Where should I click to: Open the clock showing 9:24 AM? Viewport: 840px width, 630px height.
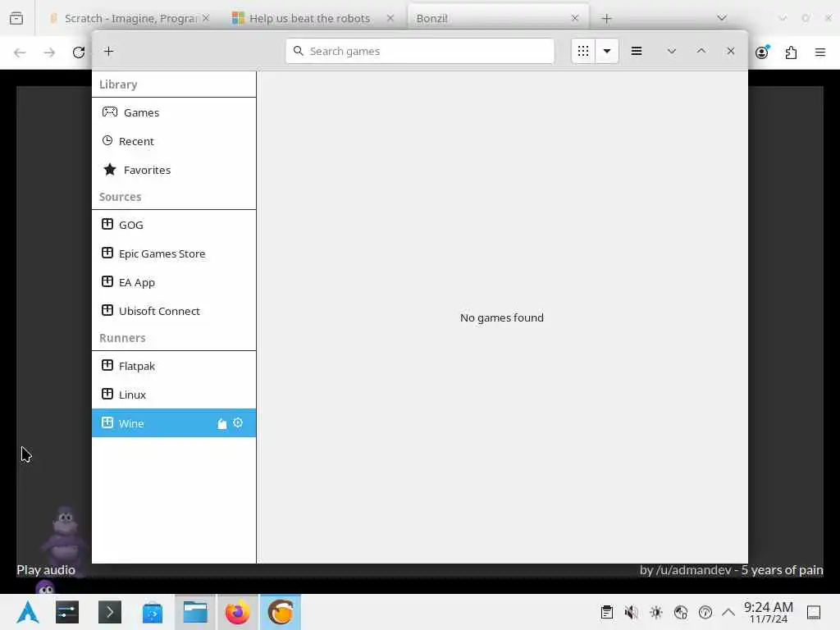tap(768, 612)
